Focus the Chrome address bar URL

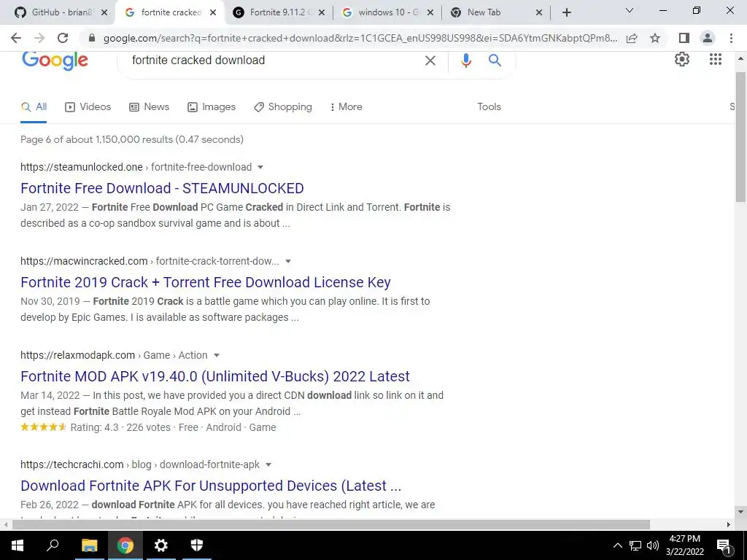[x=360, y=38]
